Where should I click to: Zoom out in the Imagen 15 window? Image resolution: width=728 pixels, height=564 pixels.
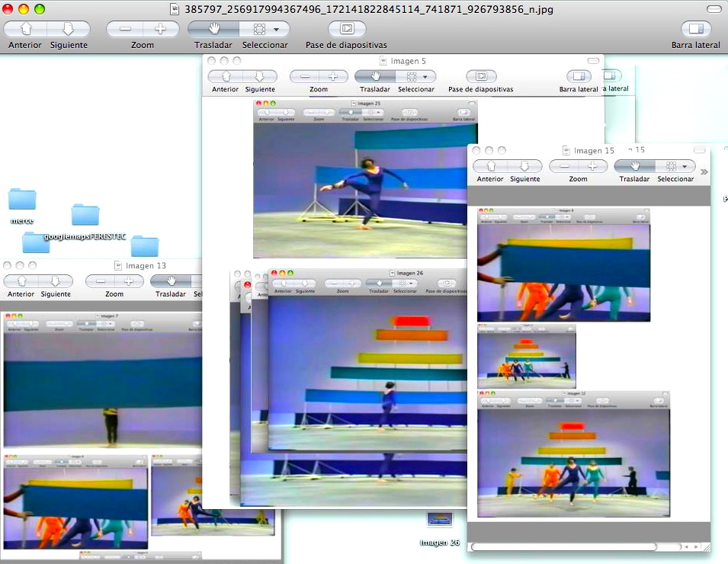click(x=564, y=165)
